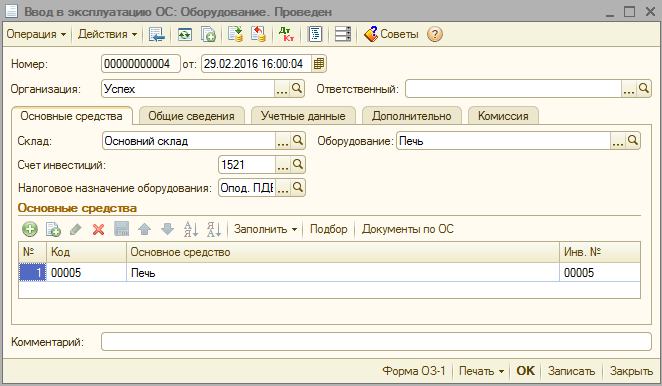Switch to the Общие сведения tab

tap(191, 116)
